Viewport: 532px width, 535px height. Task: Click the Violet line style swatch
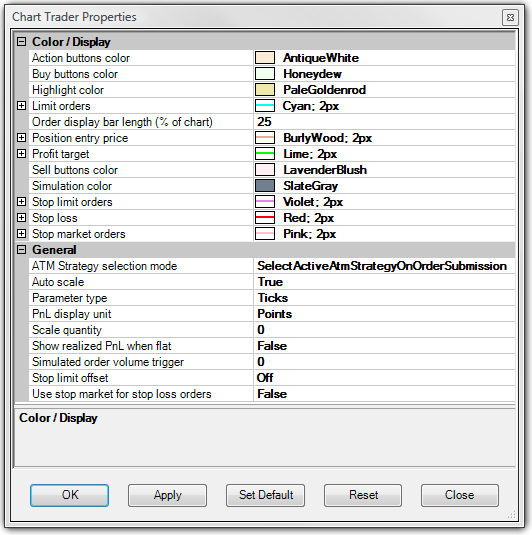[x=265, y=202]
